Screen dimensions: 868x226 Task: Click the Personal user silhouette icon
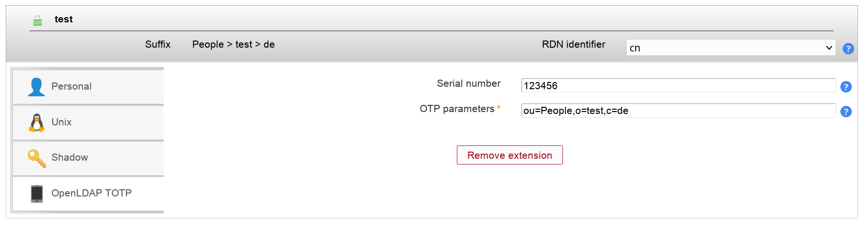pyautogui.click(x=36, y=87)
